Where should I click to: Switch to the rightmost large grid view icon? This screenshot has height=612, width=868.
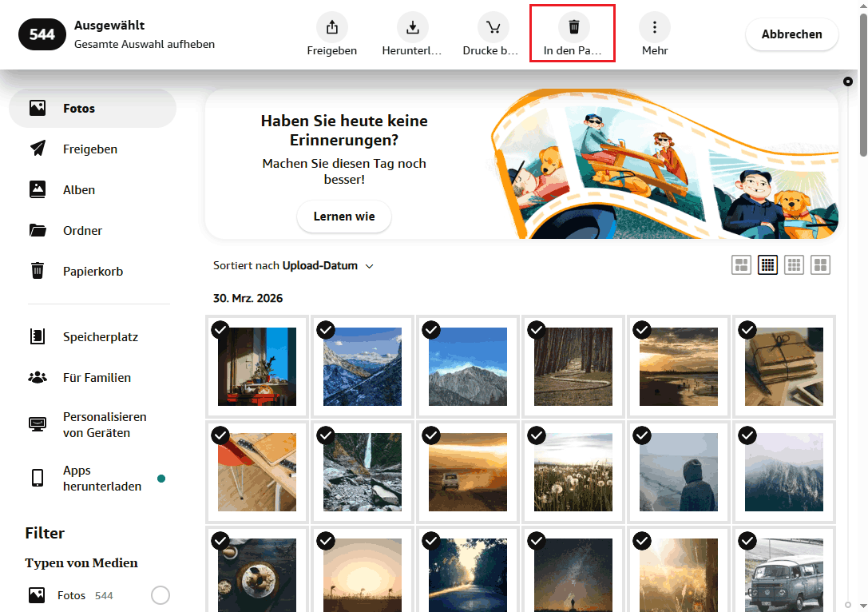coord(820,265)
